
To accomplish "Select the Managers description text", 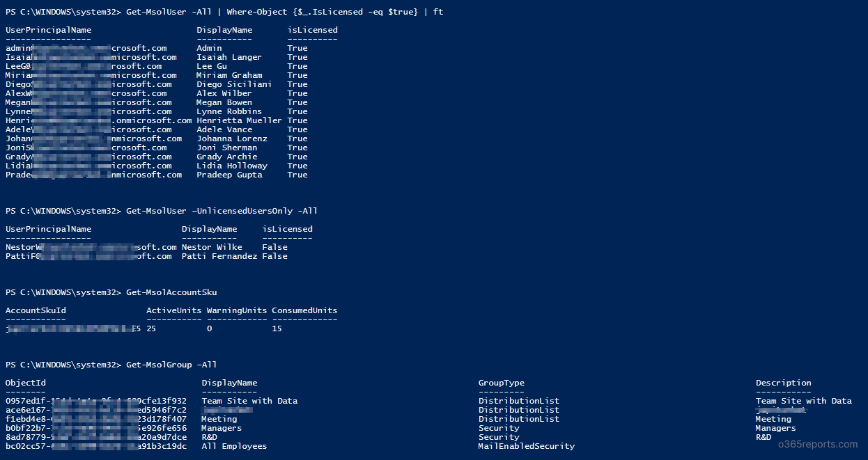I will coord(775,428).
